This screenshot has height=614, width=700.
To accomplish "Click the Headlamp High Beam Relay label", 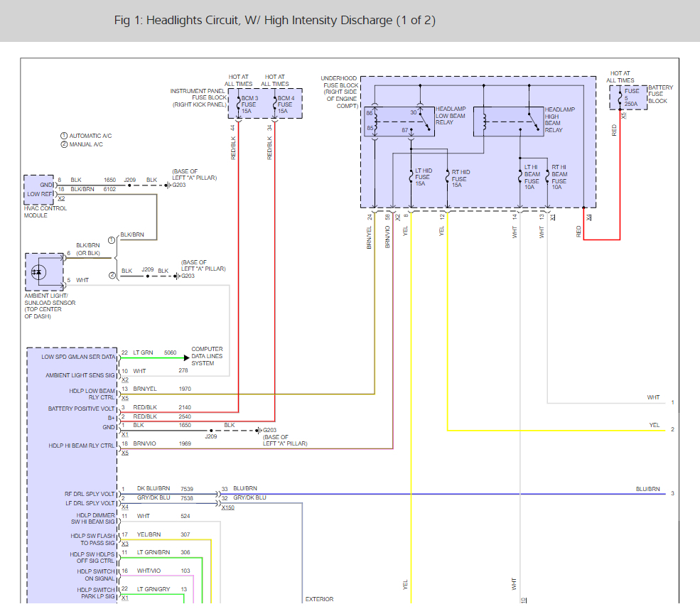I will click(559, 119).
